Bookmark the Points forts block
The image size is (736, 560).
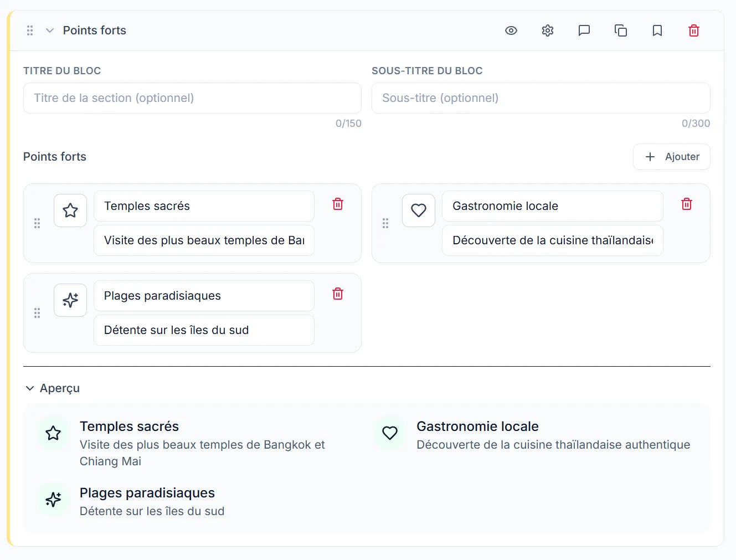coord(657,30)
